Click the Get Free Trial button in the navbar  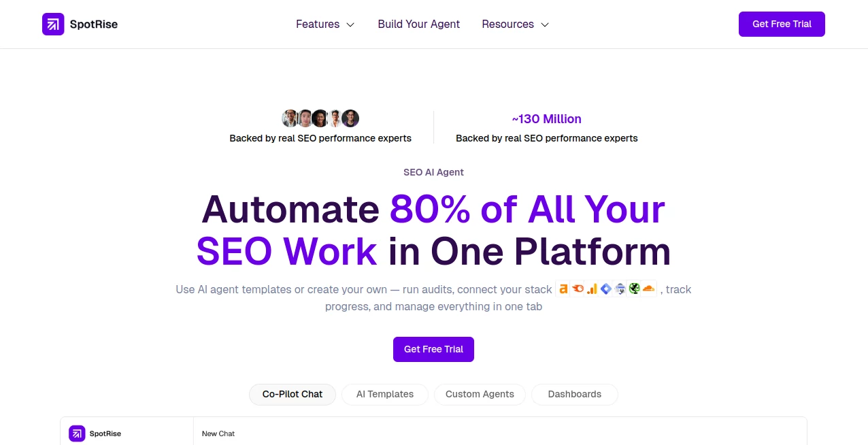[x=782, y=24]
